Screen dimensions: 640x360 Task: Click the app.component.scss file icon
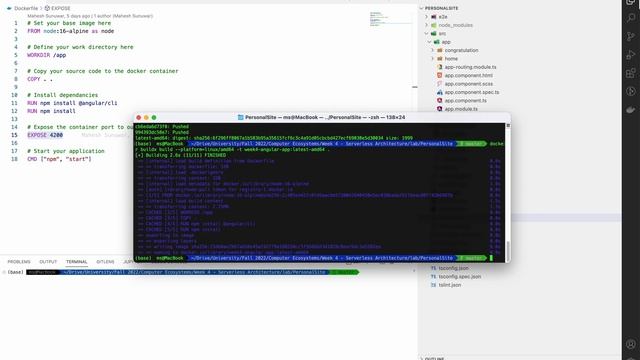click(x=440, y=84)
